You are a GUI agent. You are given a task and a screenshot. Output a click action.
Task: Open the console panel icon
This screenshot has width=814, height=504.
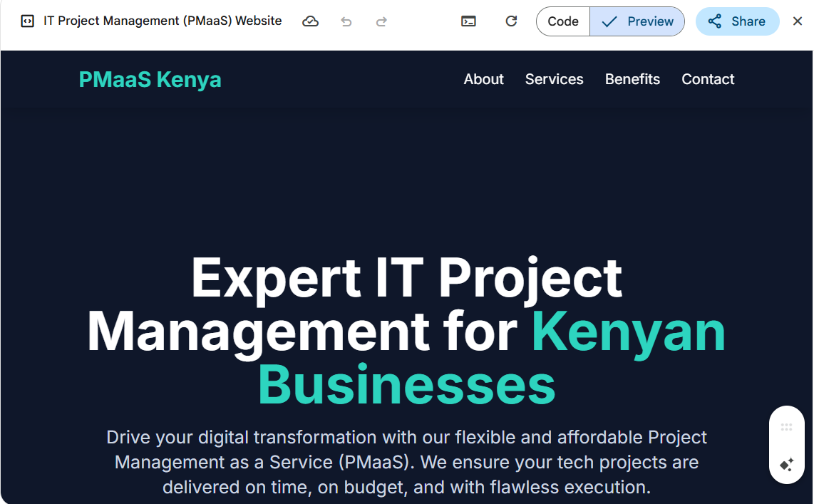point(468,21)
